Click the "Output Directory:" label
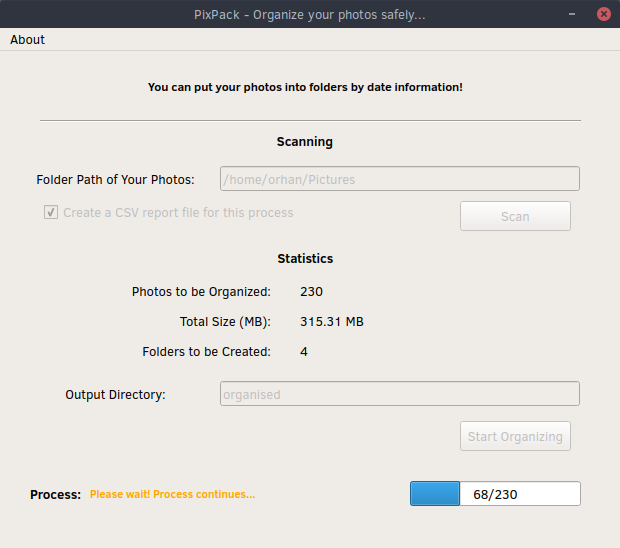 click(x=115, y=395)
